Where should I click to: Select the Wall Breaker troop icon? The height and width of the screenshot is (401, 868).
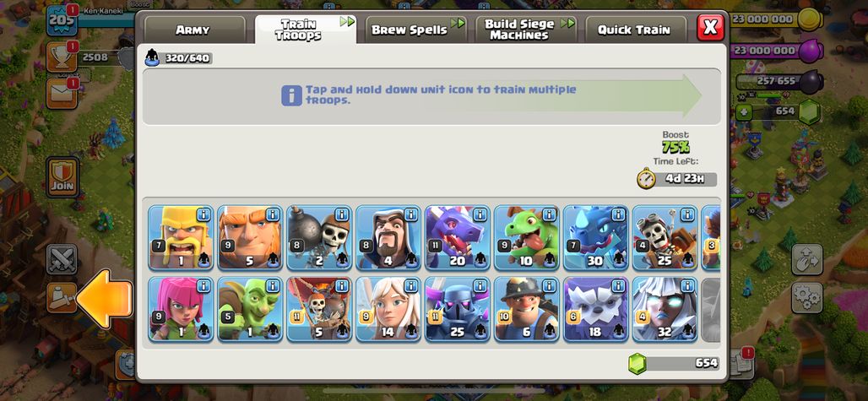(319, 237)
